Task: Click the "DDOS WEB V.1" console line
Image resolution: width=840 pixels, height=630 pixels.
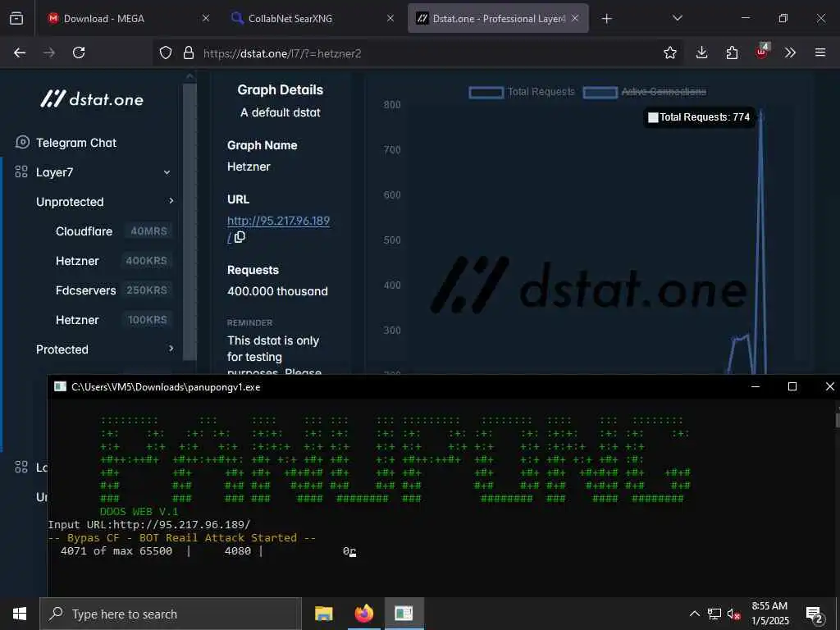Action: point(139,512)
